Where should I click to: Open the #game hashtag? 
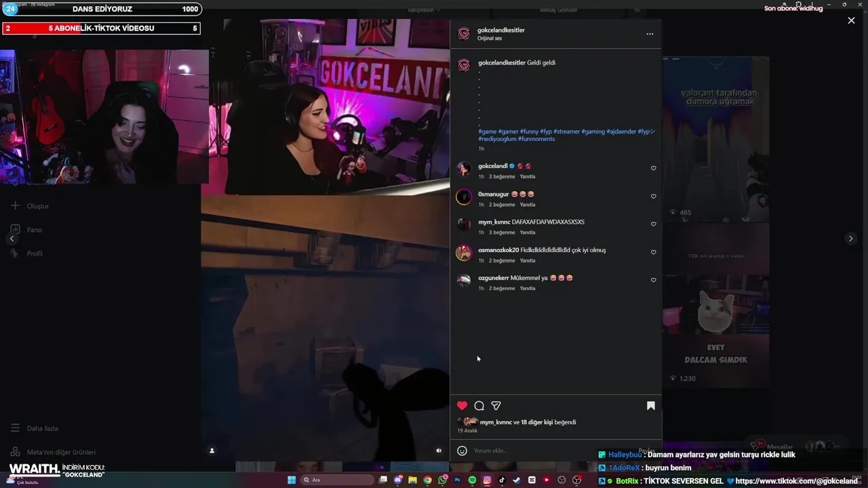tap(488, 131)
